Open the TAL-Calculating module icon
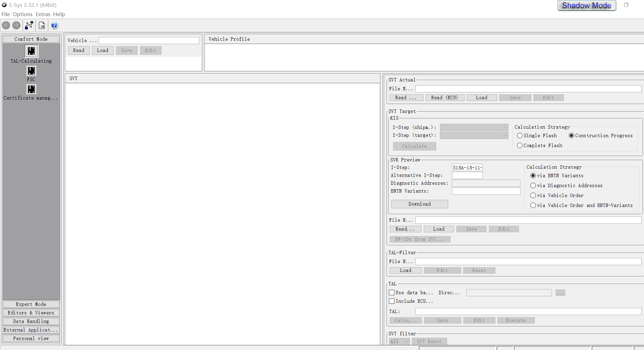Viewport: 644px width, 350px height. tap(31, 51)
